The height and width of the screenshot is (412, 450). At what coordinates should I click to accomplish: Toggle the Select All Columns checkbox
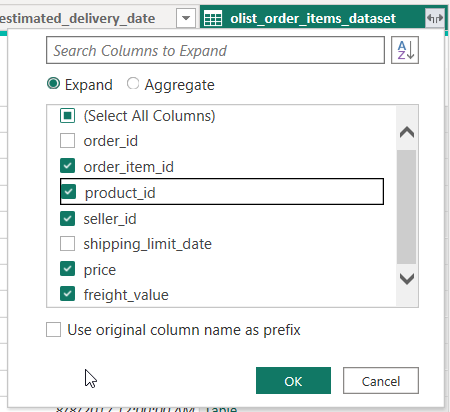click(67, 116)
